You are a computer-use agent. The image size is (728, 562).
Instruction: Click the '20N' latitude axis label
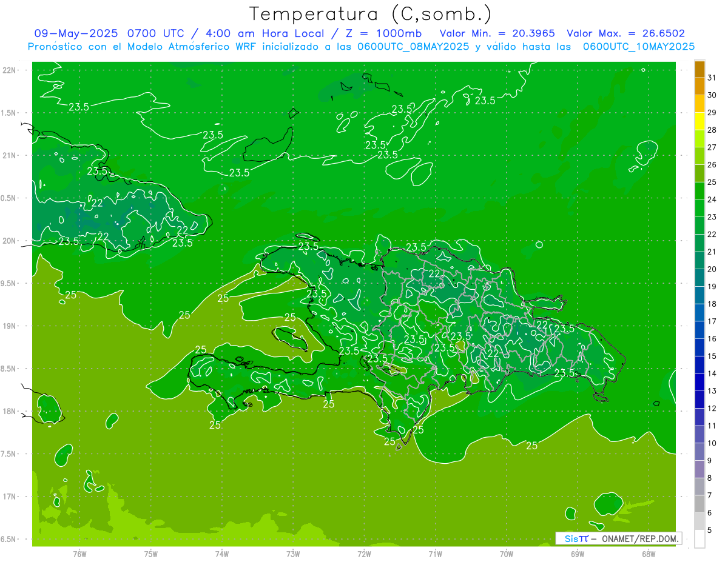coord(10,241)
